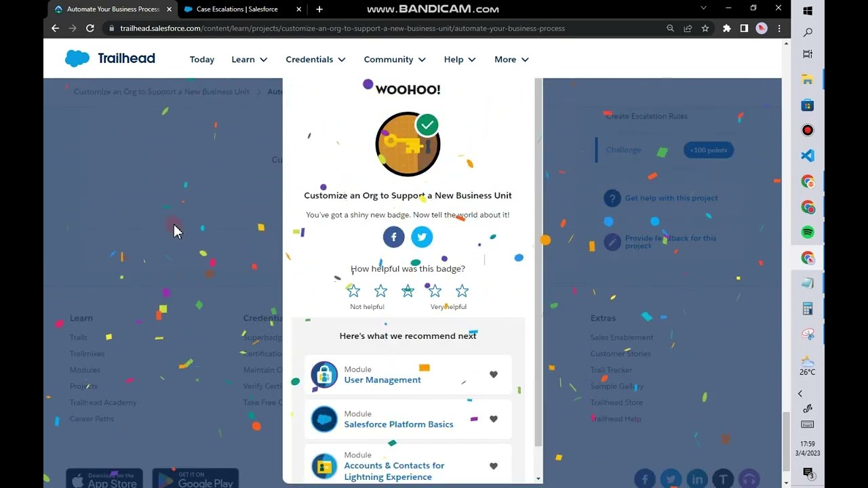Open Microsoft Store taskbar icon
The height and width of the screenshot is (488, 868).
[x=808, y=105]
